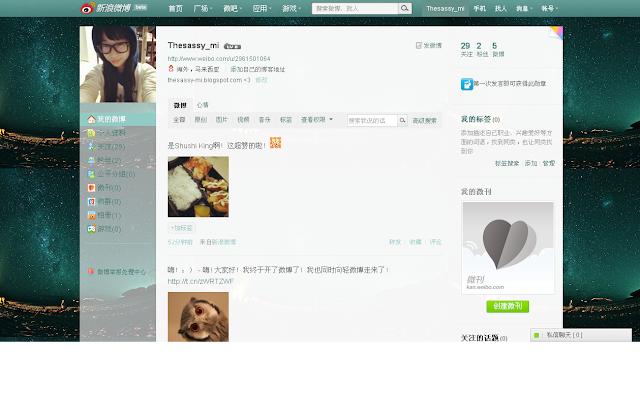640x393 pixels.
Task: Click the 发微博 compose icon
Action: pos(419,45)
